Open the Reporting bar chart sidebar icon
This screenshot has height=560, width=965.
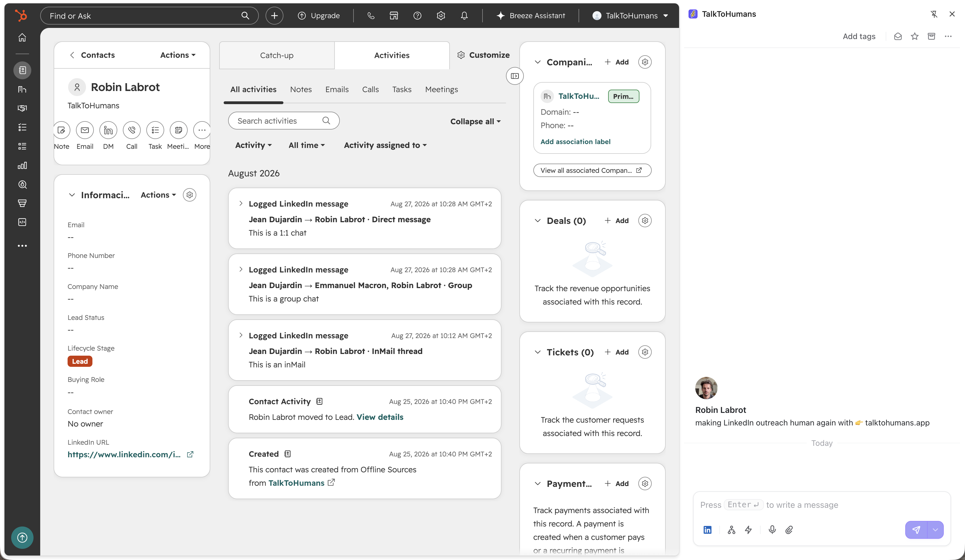(x=22, y=165)
